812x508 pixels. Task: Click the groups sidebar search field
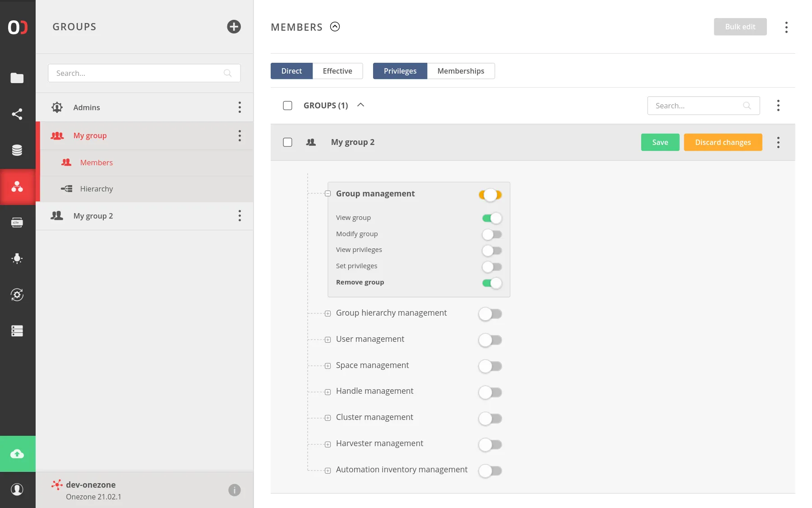click(x=138, y=73)
